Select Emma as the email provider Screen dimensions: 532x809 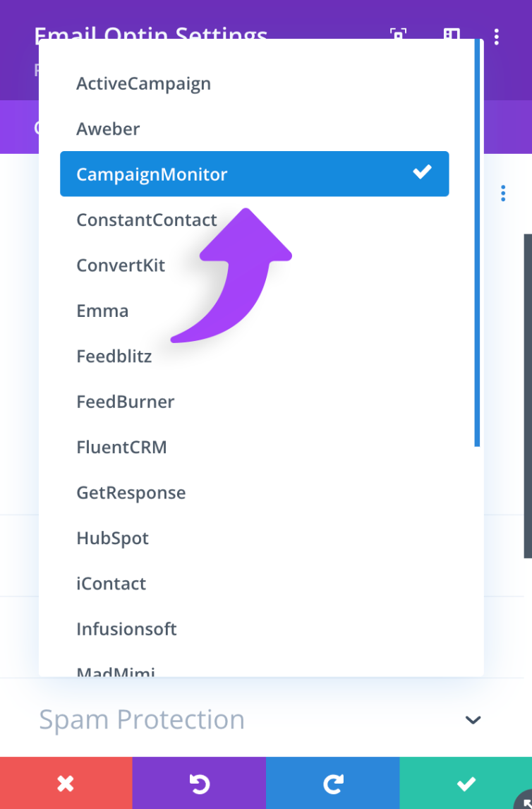pyautogui.click(x=102, y=311)
